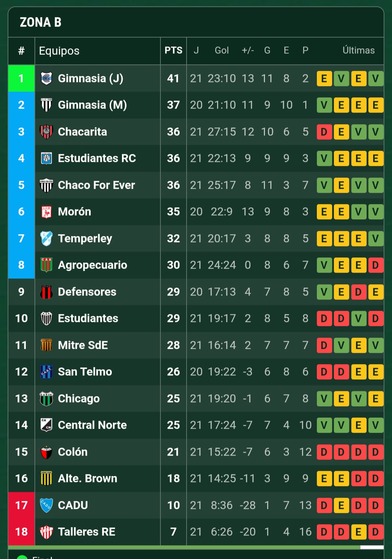Open the Mitre SdE team link
Viewport: 392px width, 559px height.
[x=83, y=345]
